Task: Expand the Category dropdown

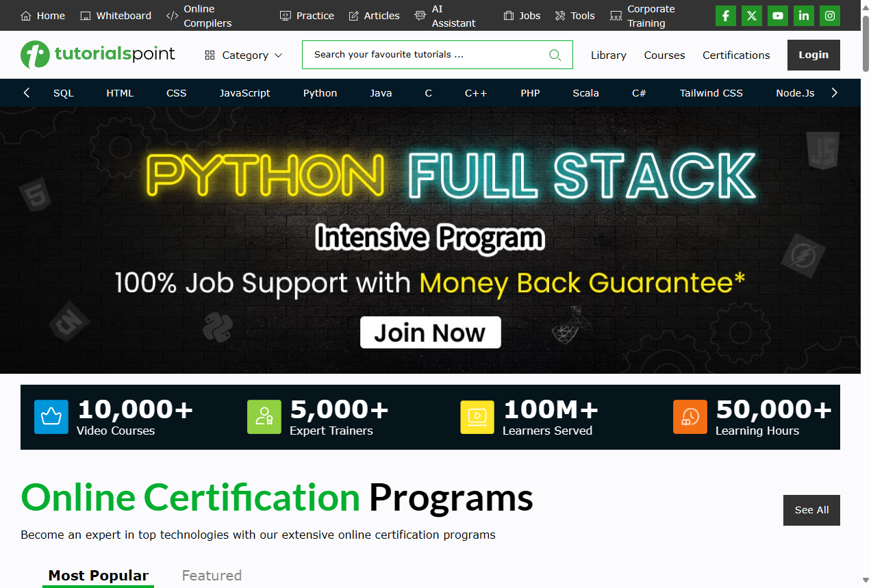Action: point(244,55)
